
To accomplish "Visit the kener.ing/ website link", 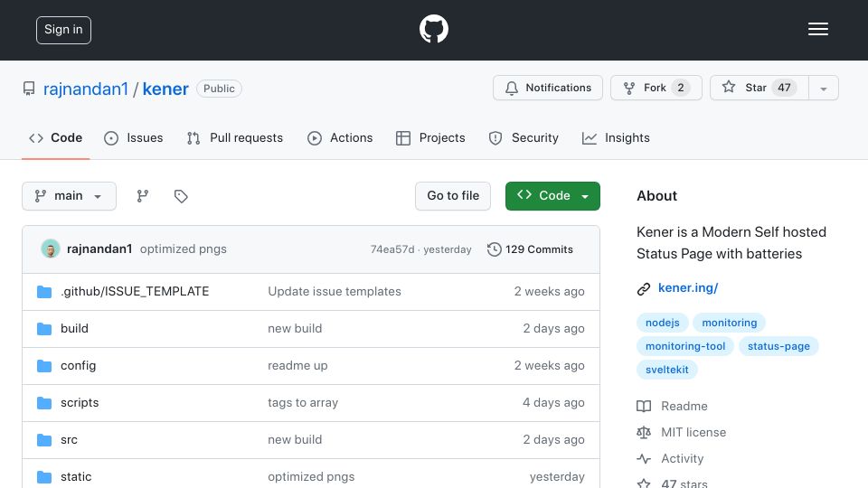I will [x=688, y=287].
